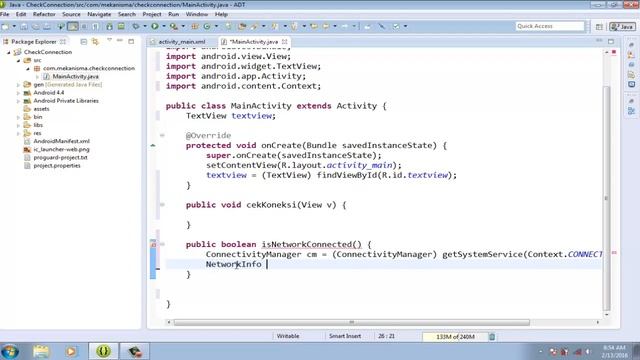Open the media player taskbar icon
The height and width of the screenshot is (360, 640).
tap(71, 351)
